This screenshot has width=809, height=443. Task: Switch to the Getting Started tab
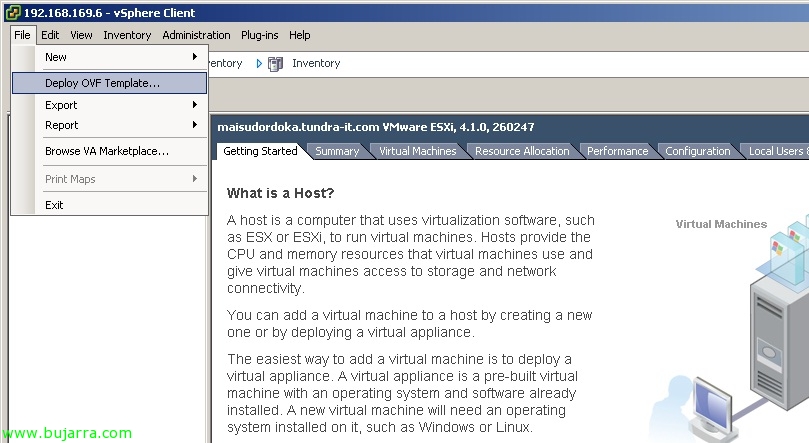(260, 151)
